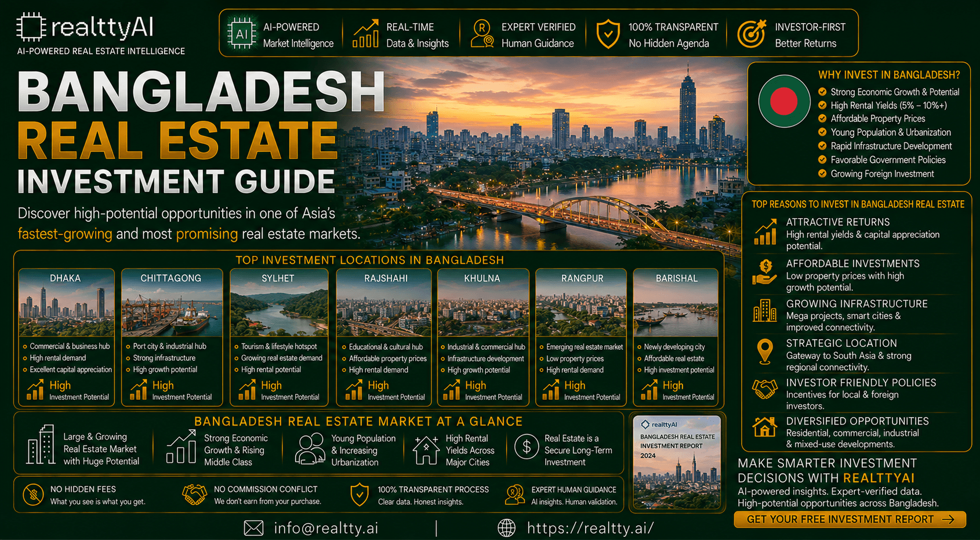Click the globe website icon
Image resolution: width=980 pixels, height=540 pixels.
coord(507,528)
